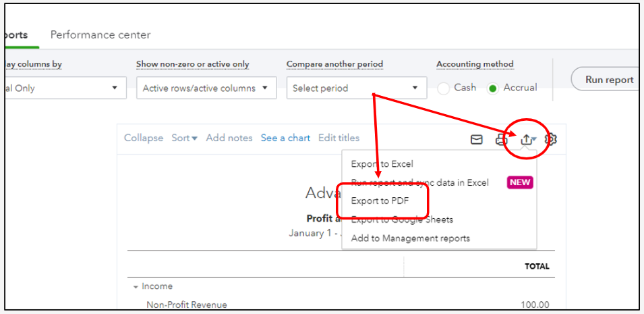The width and height of the screenshot is (644, 314).
Task: Click the Show non-zero or active only label
Action: pyautogui.click(x=193, y=64)
